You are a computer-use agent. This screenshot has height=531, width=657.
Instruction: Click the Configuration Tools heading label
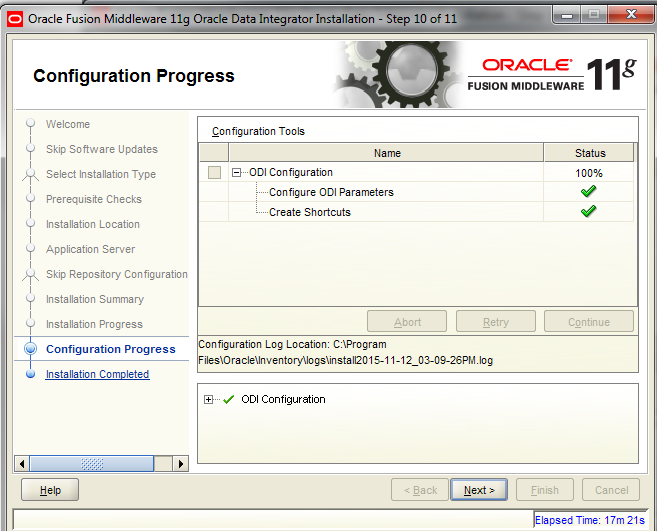(258, 131)
